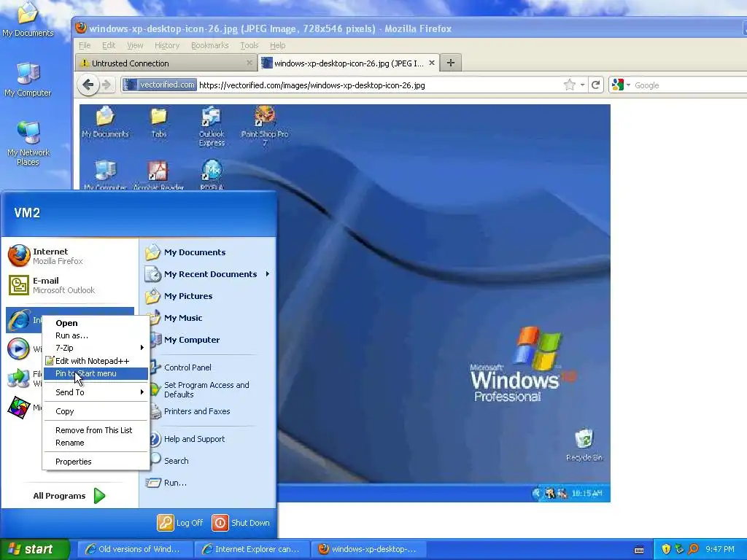
Task: Launch Mozilla Firefox from Start menu
Action: click(x=70, y=256)
